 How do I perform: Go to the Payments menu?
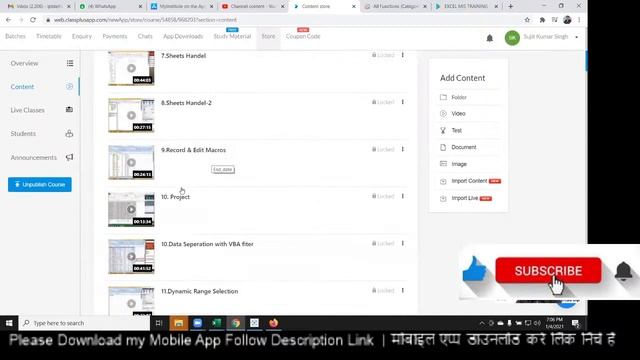[115, 36]
